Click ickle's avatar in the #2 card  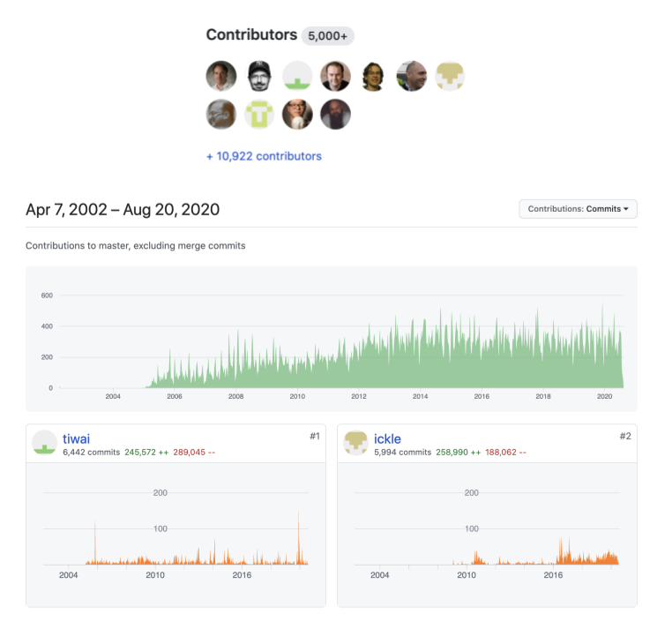click(355, 443)
